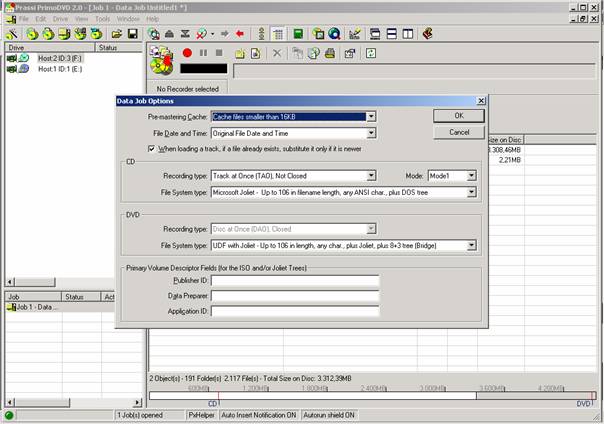
Task: Click the red left arrow toolbar icon
Action: tap(240, 33)
